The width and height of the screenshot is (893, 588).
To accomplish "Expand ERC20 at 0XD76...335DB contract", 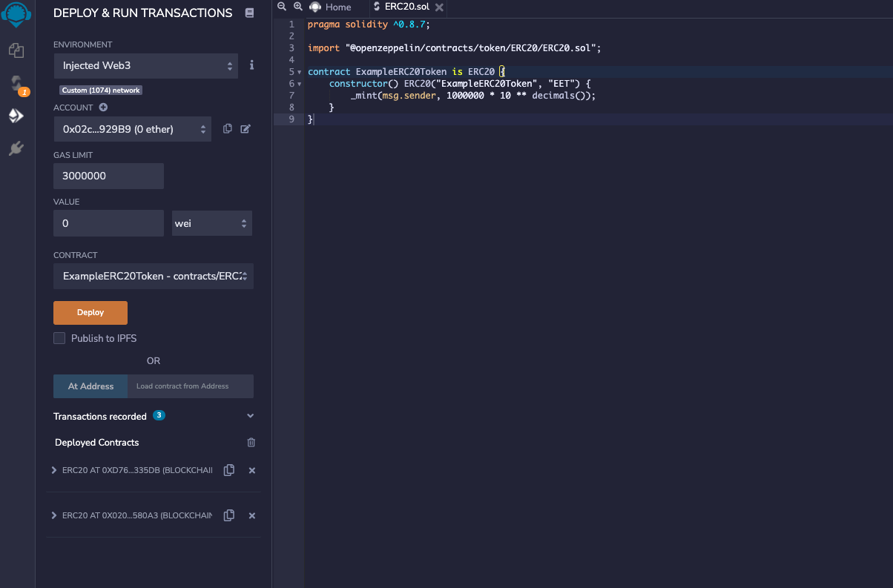I will [54, 470].
